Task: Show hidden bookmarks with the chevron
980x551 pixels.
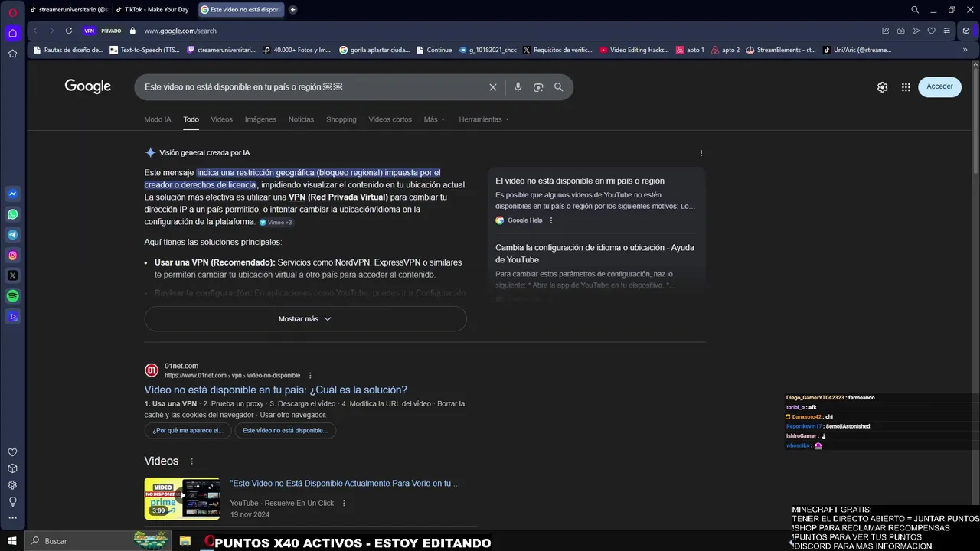Action: point(965,50)
